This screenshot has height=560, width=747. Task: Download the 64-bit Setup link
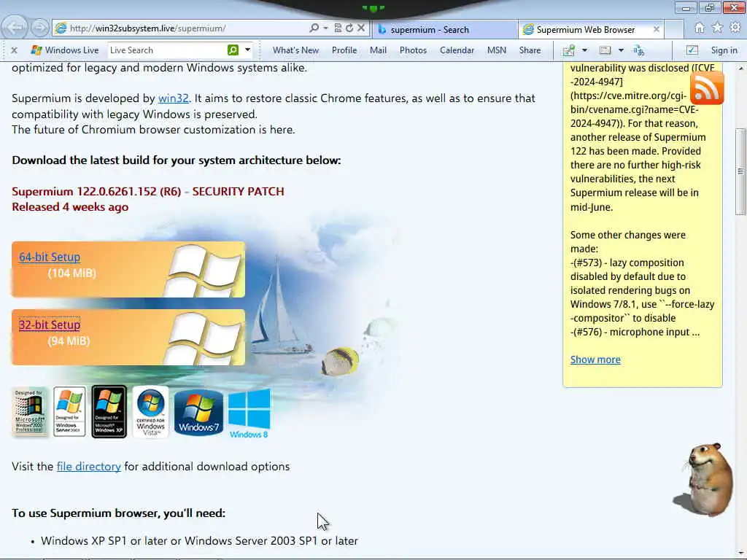coord(50,257)
